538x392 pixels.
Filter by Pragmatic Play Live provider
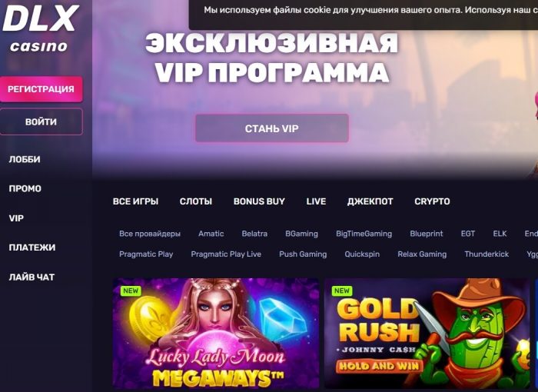(x=226, y=254)
